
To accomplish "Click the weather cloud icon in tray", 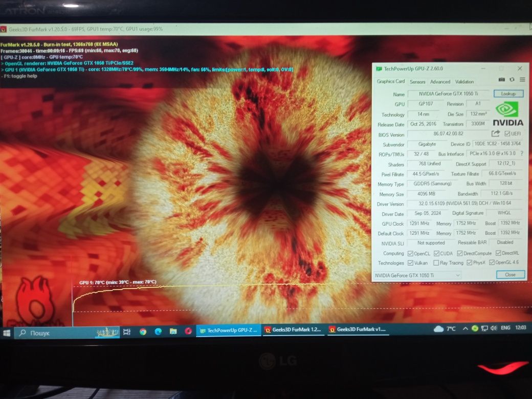I will pyautogui.click(x=438, y=329).
